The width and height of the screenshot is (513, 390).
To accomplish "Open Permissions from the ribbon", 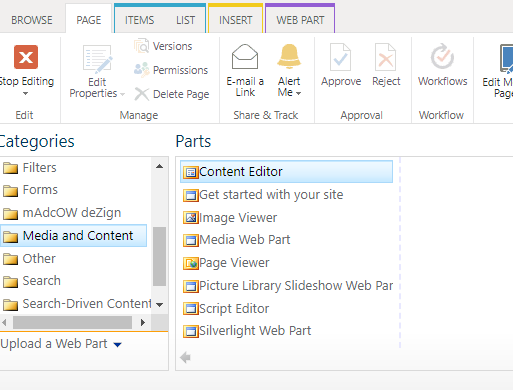I will 171,70.
